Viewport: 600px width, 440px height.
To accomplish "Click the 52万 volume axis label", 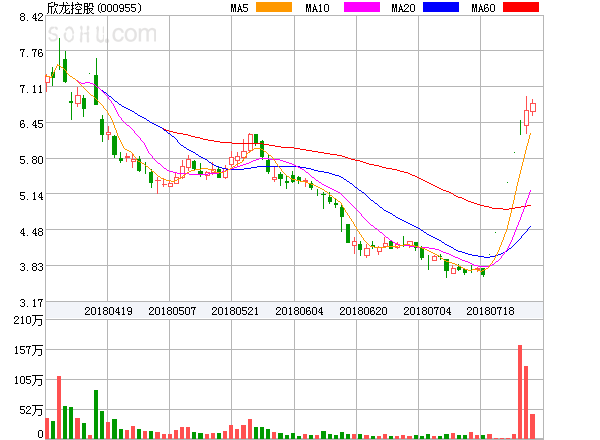I will pyautogui.click(x=31, y=410).
